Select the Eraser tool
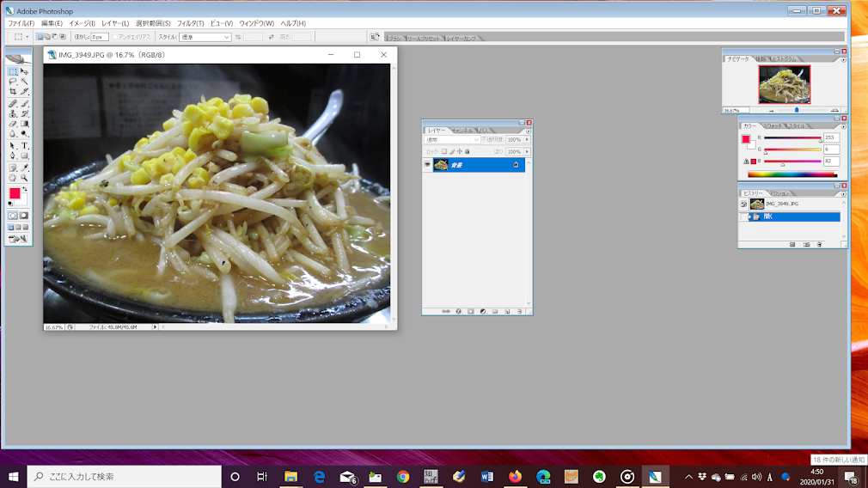Image resolution: width=868 pixels, height=488 pixels. point(13,124)
